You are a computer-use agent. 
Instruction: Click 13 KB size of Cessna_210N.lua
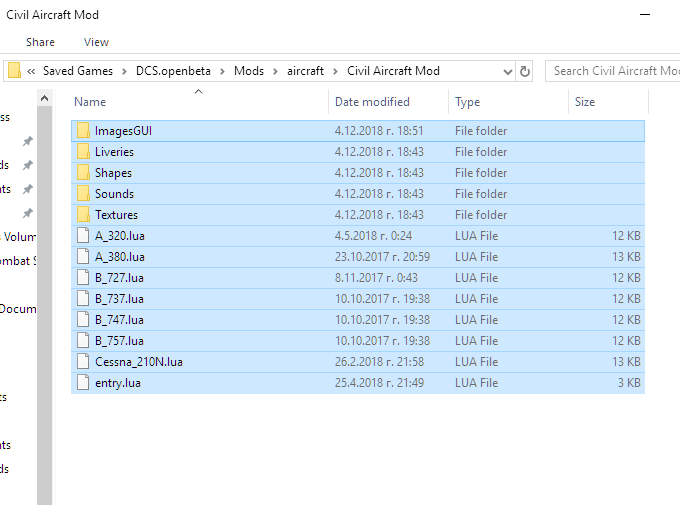point(626,362)
